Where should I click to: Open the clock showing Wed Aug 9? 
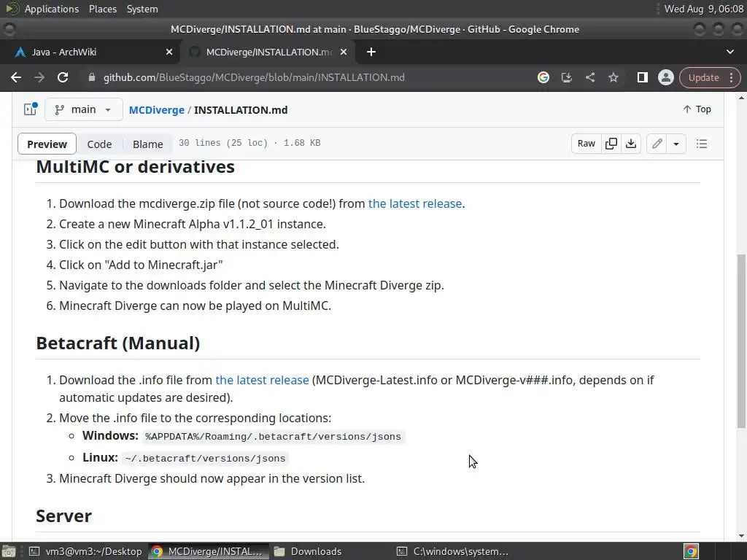point(704,9)
